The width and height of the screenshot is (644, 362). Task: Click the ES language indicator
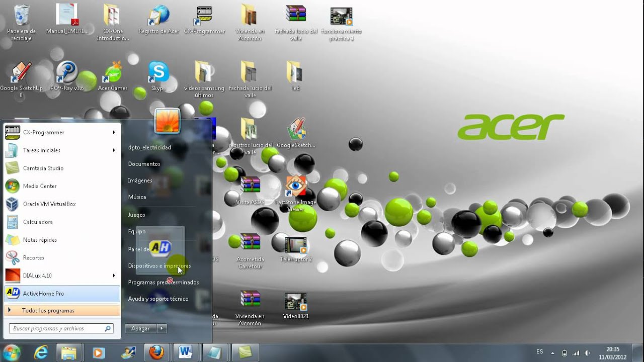point(539,352)
